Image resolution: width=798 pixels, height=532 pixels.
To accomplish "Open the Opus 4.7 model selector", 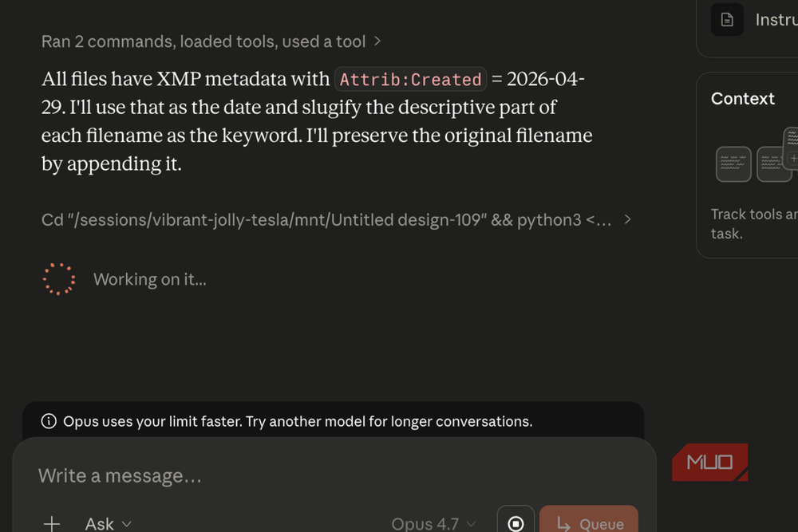I will 433,523.
